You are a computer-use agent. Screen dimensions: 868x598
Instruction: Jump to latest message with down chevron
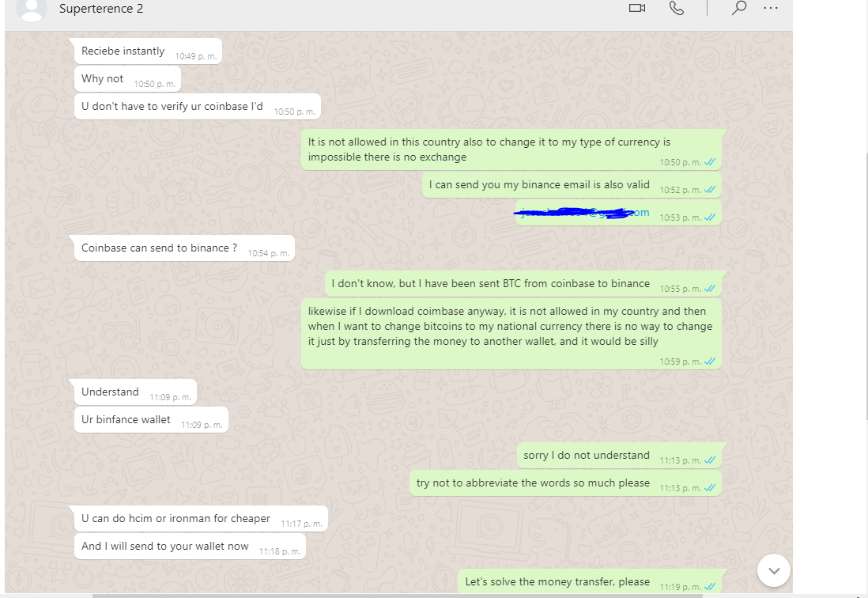[x=773, y=570]
